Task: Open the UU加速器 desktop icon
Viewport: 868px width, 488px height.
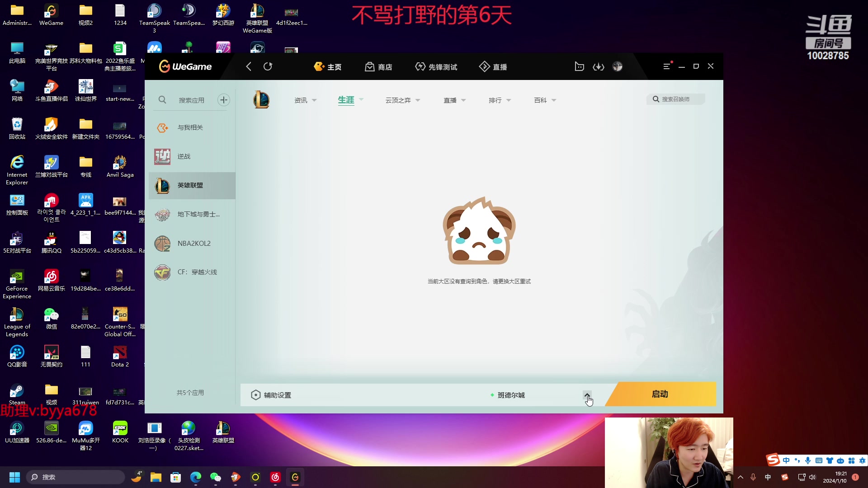Action: [x=17, y=432]
